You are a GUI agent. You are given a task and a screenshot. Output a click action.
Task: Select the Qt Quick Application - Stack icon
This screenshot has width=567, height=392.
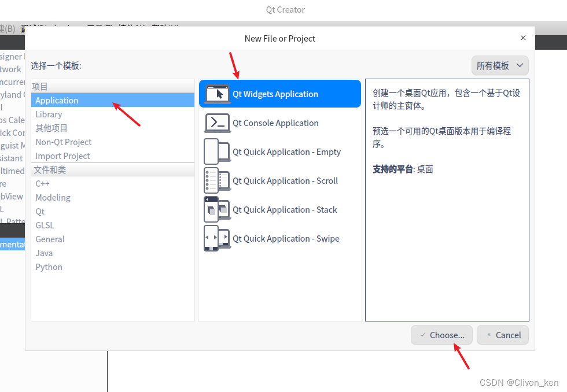(217, 209)
